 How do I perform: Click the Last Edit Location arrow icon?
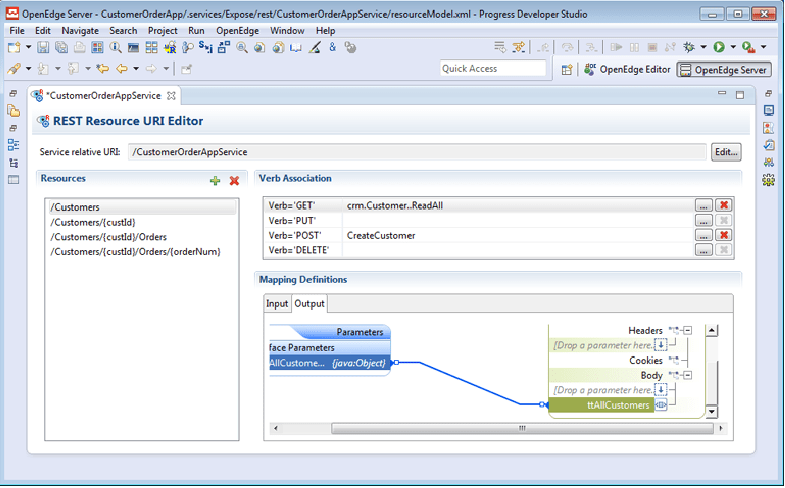tap(103, 69)
